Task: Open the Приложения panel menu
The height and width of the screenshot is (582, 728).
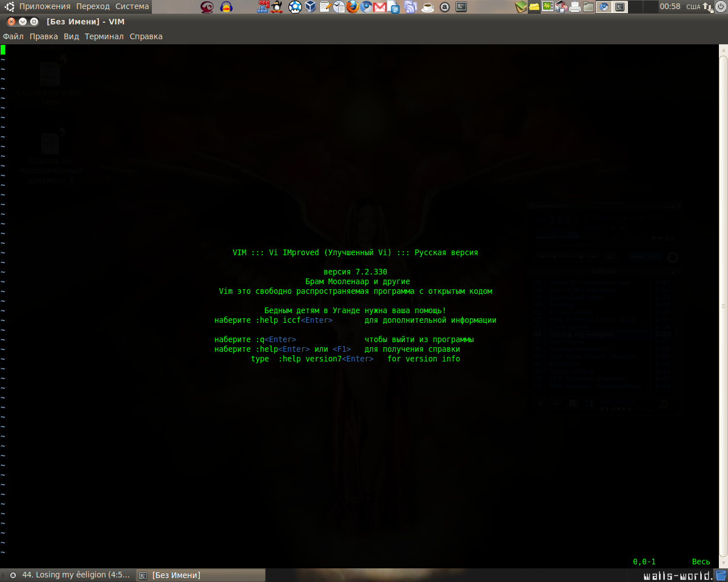Action: 45,7
